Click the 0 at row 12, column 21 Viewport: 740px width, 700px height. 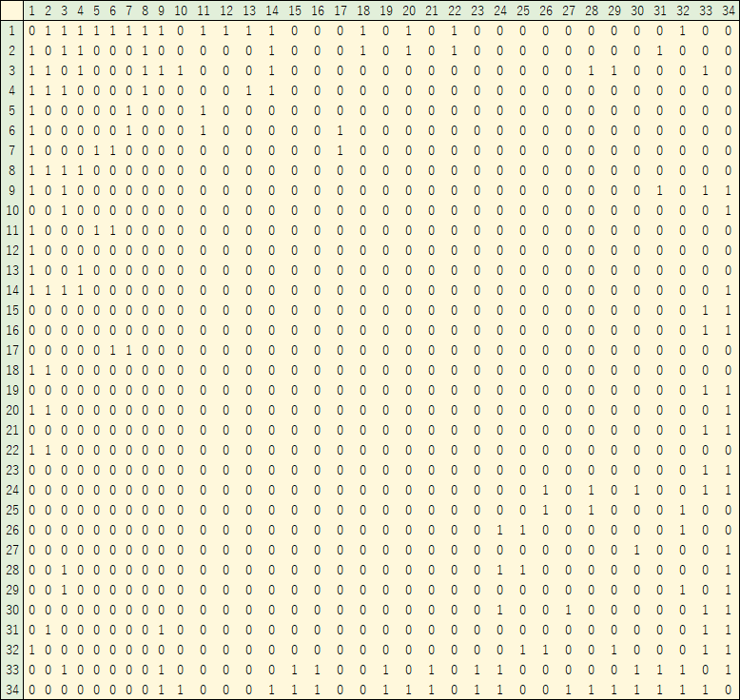pyautogui.click(x=432, y=251)
